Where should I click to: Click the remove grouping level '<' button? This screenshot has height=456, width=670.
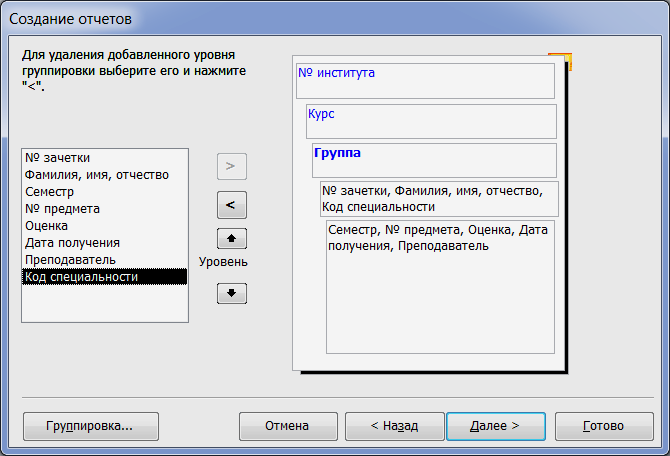coord(232,205)
